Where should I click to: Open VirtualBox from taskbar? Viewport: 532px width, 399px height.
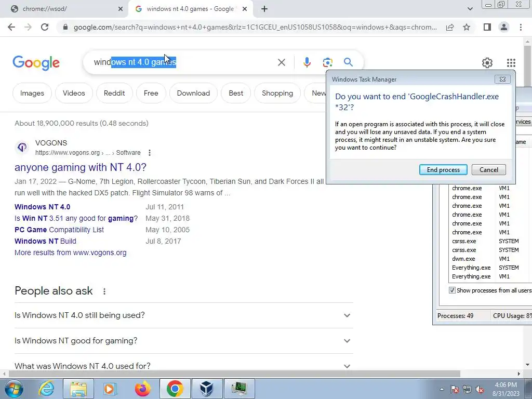coord(207,389)
